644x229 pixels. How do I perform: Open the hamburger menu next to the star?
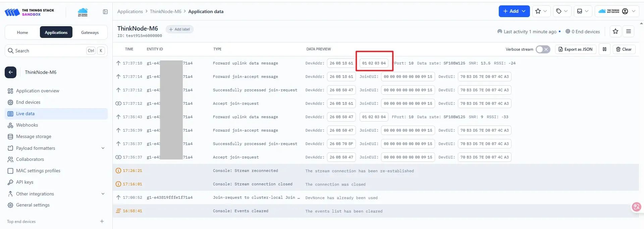(628, 31)
